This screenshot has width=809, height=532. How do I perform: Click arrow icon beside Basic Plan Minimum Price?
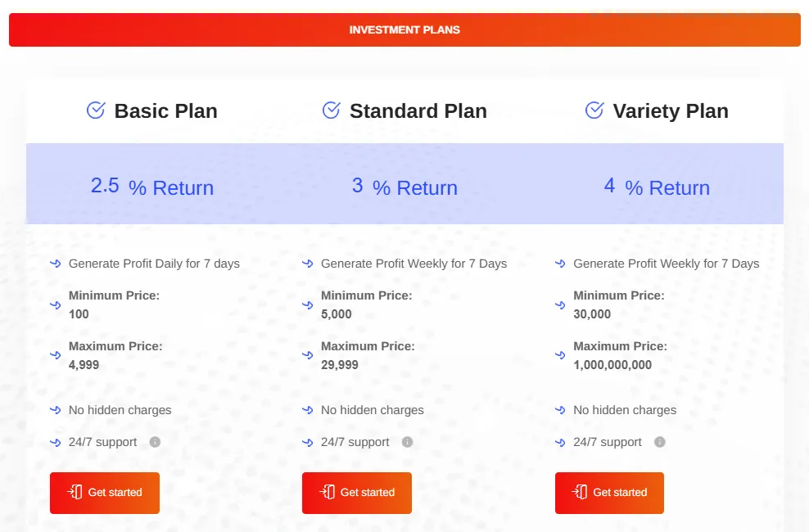[56, 305]
